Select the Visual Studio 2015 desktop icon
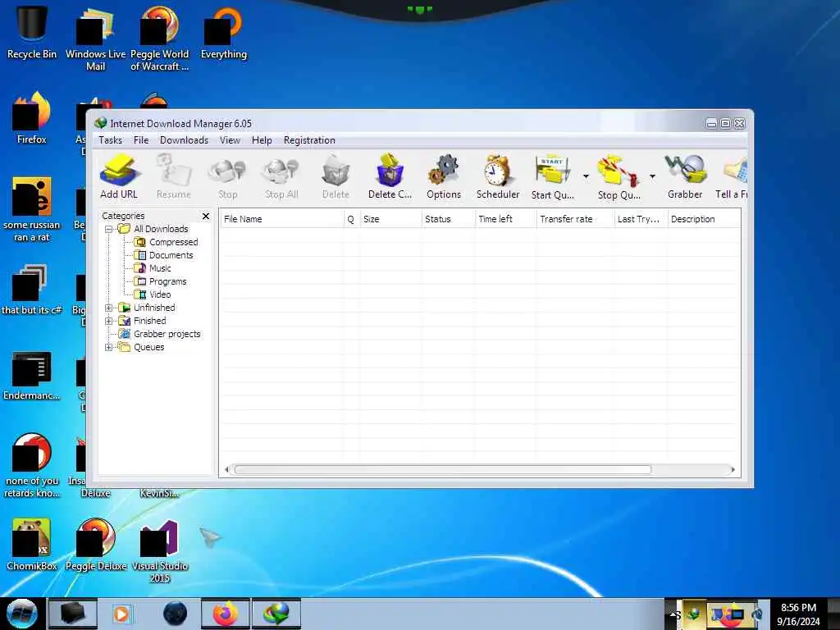Viewport: 840px width, 630px height. click(160, 550)
